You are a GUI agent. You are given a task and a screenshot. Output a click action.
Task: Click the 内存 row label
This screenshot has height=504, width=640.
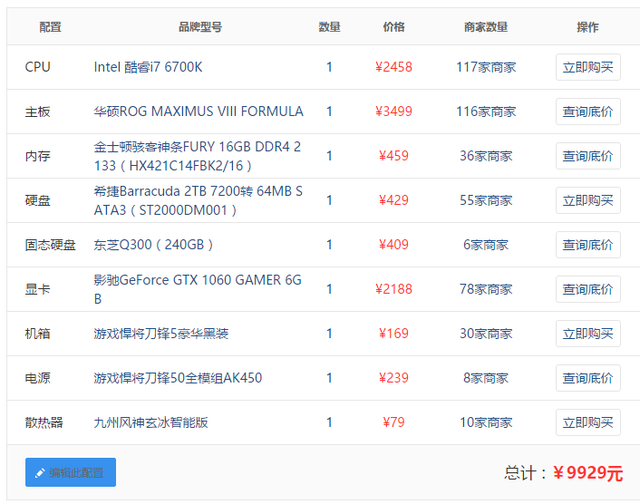38,156
